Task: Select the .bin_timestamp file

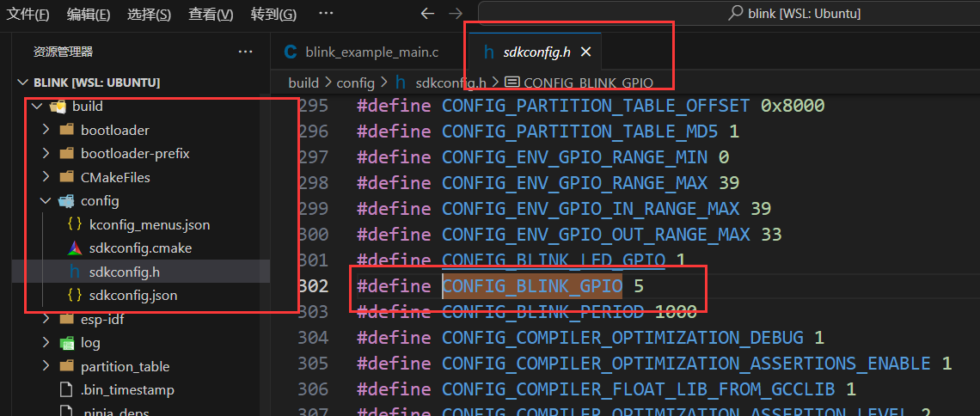Action: point(127,389)
